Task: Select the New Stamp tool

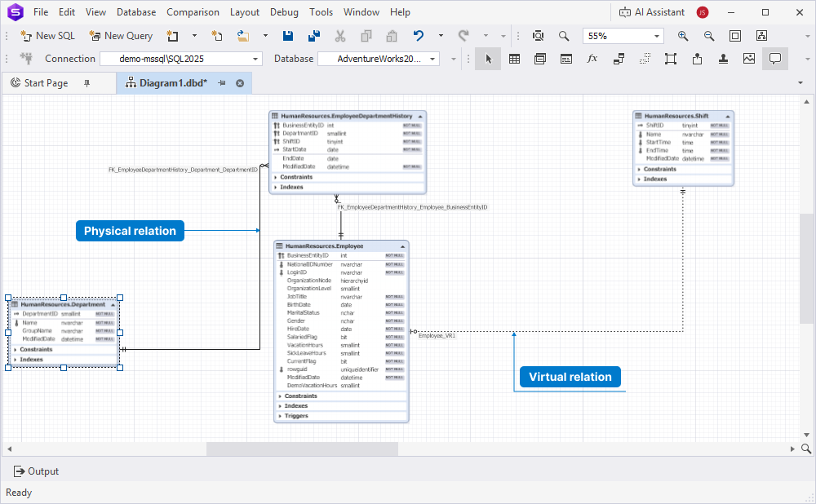Action: coord(723,59)
